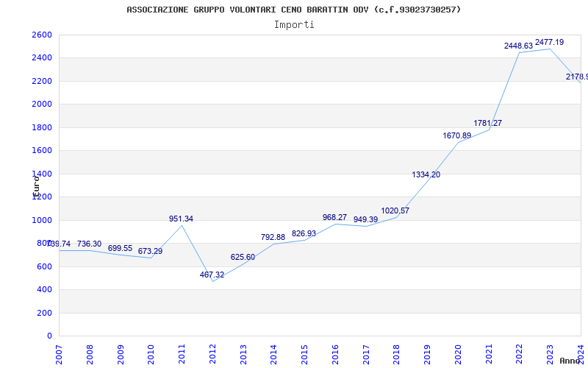Click the y-axis value 0

[49, 336]
